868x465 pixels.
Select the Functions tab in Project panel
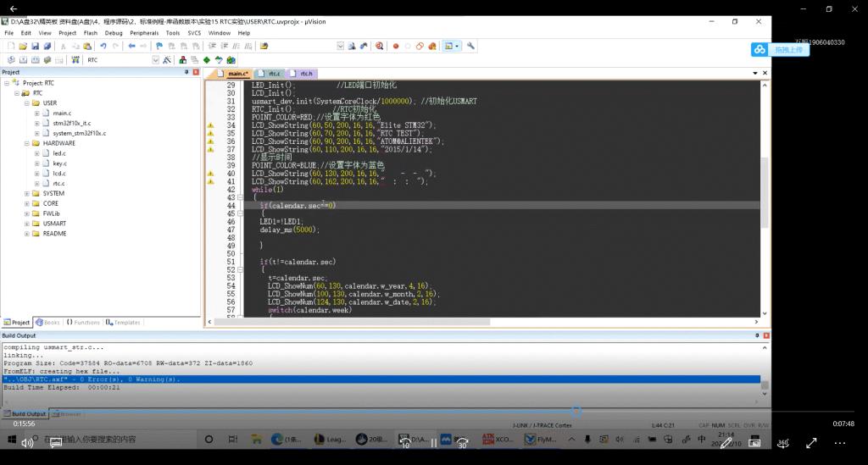point(83,323)
